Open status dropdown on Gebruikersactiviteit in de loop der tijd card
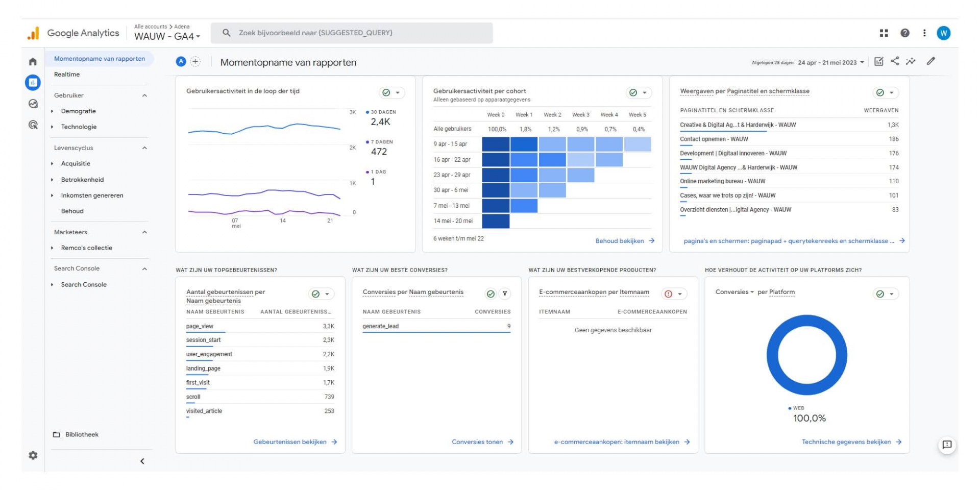Screen dimensions: 980x490 (x=392, y=93)
